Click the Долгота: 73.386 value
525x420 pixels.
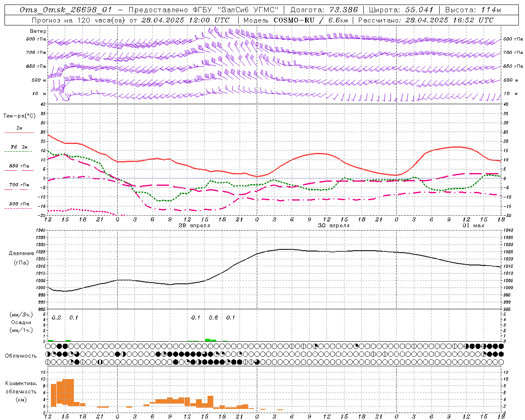(x=324, y=10)
